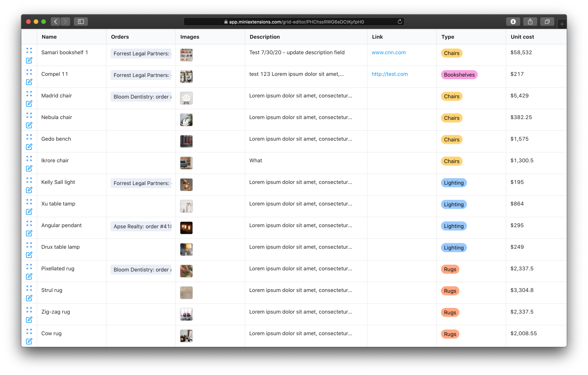This screenshot has width=588, height=375.
Task: Click the Unit cost column header
Action: pyautogui.click(x=522, y=37)
